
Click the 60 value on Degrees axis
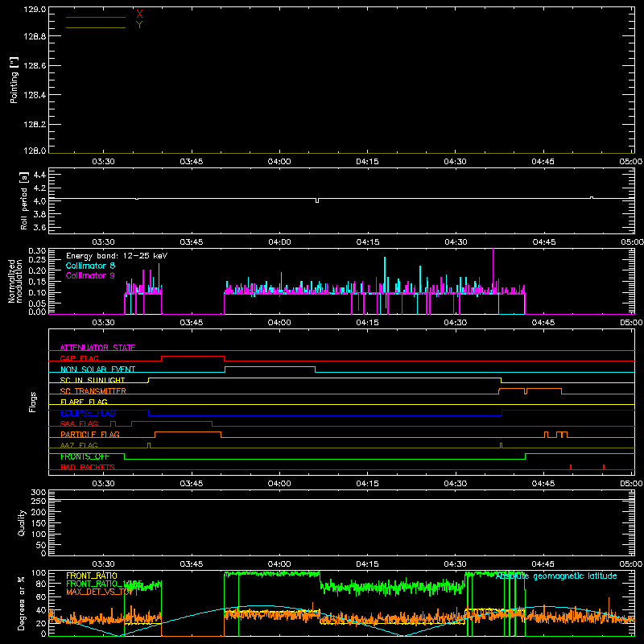[41, 597]
